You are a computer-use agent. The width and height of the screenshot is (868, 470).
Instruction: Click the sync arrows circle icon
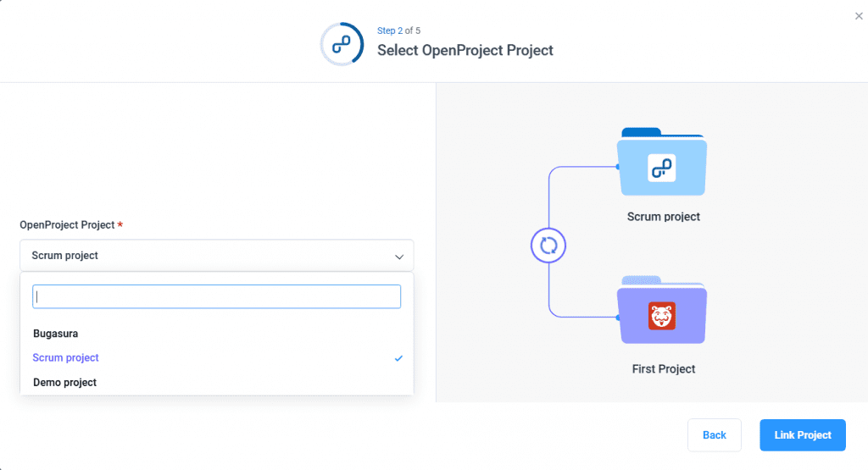tap(548, 246)
